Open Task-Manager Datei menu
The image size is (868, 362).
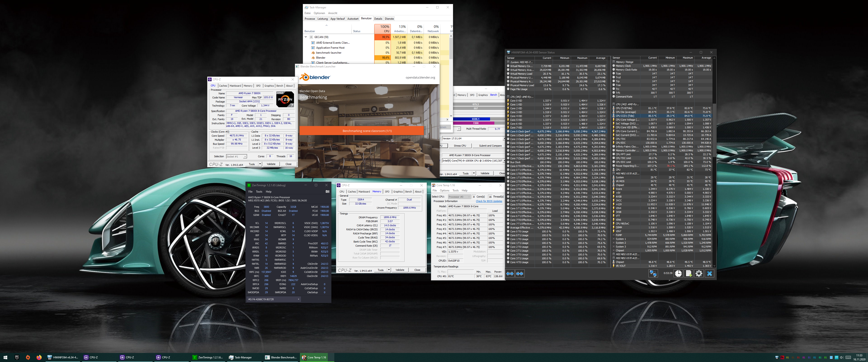point(308,13)
